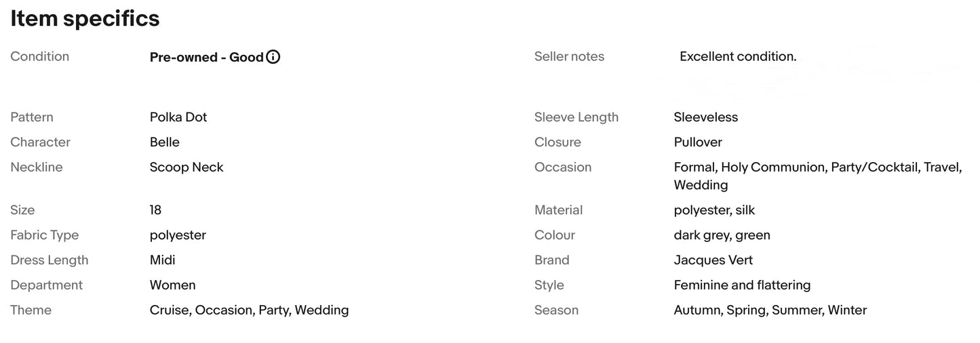Select the Women department value

point(173,285)
